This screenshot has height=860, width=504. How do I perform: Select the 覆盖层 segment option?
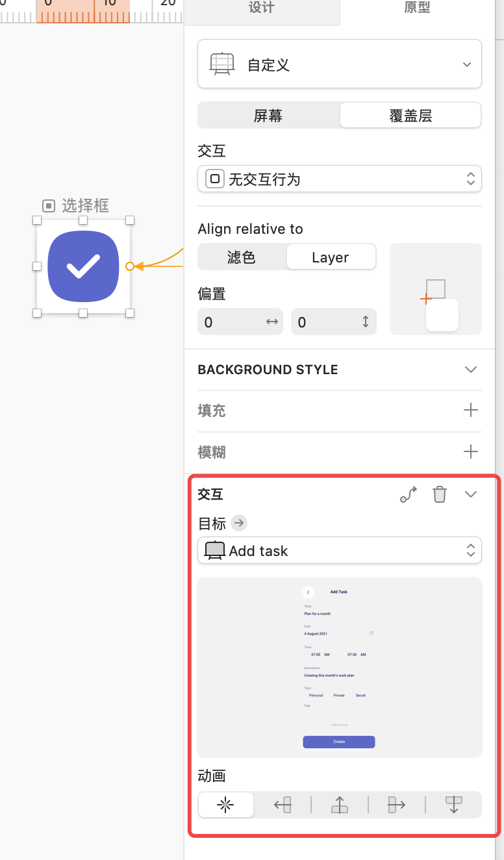pyautogui.click(x=410, y=116)
